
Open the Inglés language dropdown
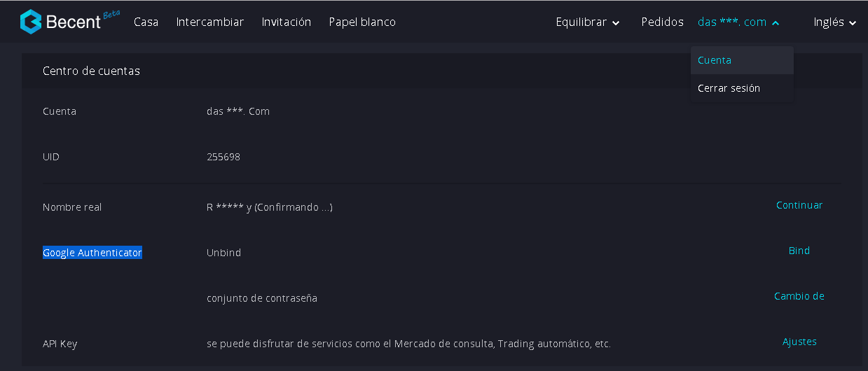pyautogui.click(x=835, y=22)
